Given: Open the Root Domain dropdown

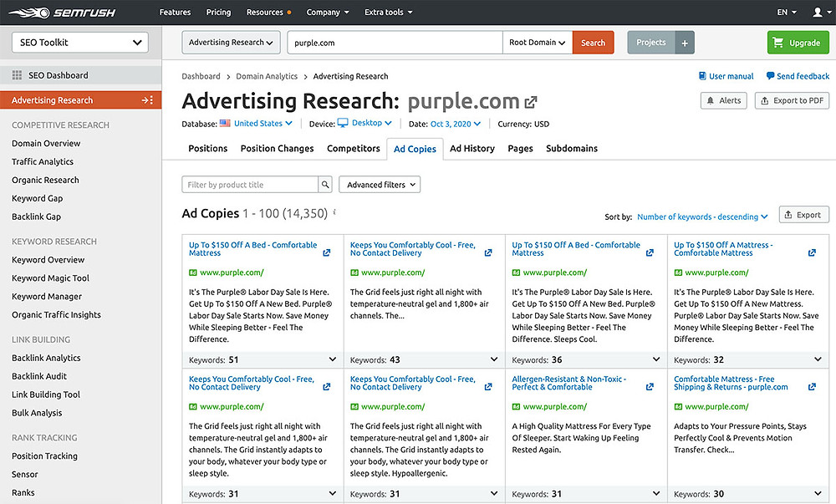Looking at the screenshot, I should (x=537, y=43).
